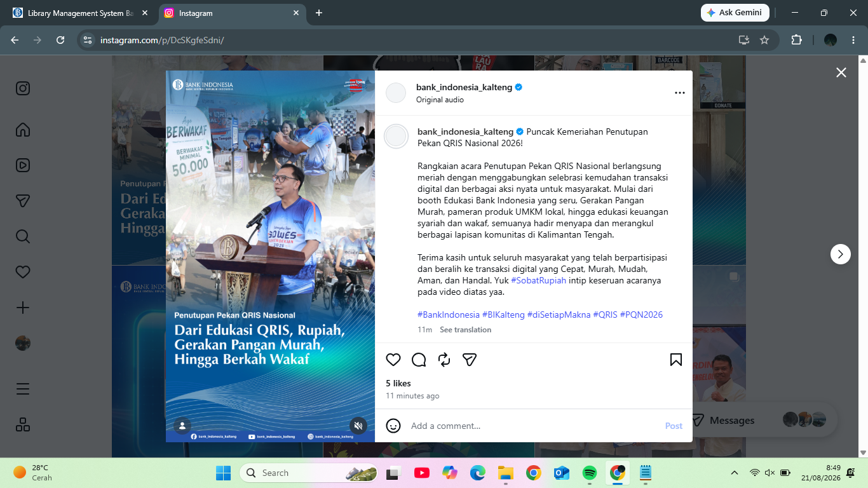This screenshot has width=868, height=488.
Task: Open the Extensions puzzle icon
Action: coord(796,40)
